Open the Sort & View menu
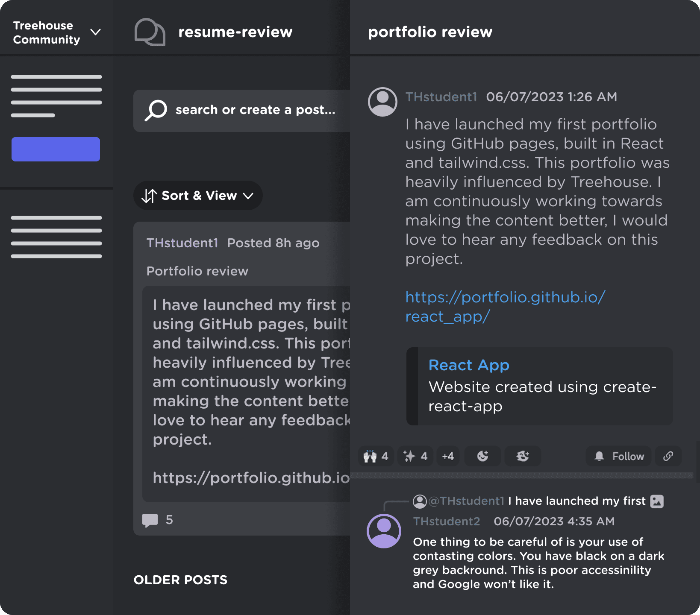 tap(198, 196)
